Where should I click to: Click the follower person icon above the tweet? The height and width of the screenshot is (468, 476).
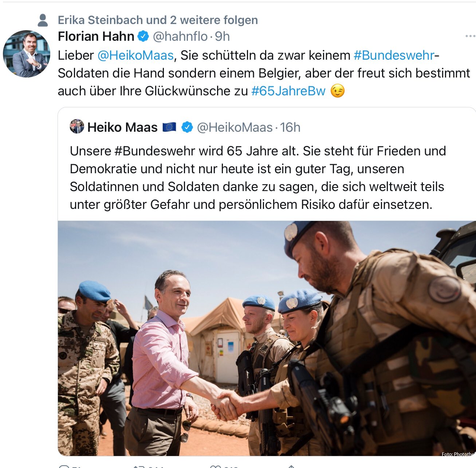(x=43, y=20)
